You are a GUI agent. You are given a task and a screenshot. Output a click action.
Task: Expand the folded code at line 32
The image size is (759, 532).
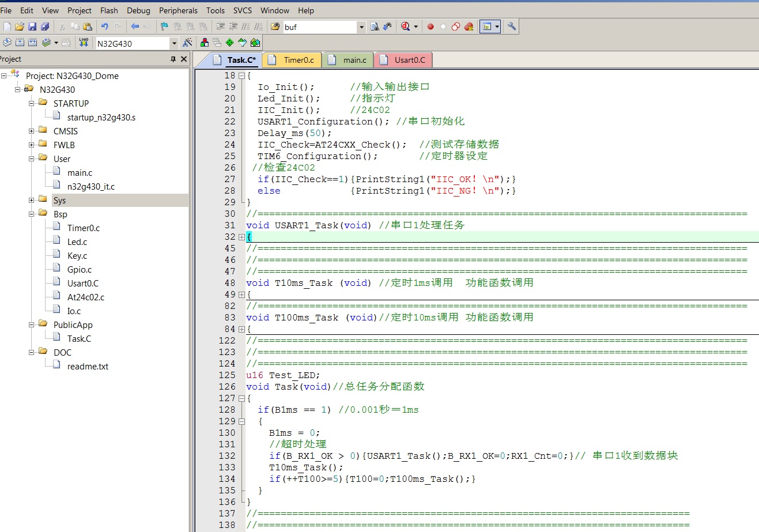tap(242, 237)
